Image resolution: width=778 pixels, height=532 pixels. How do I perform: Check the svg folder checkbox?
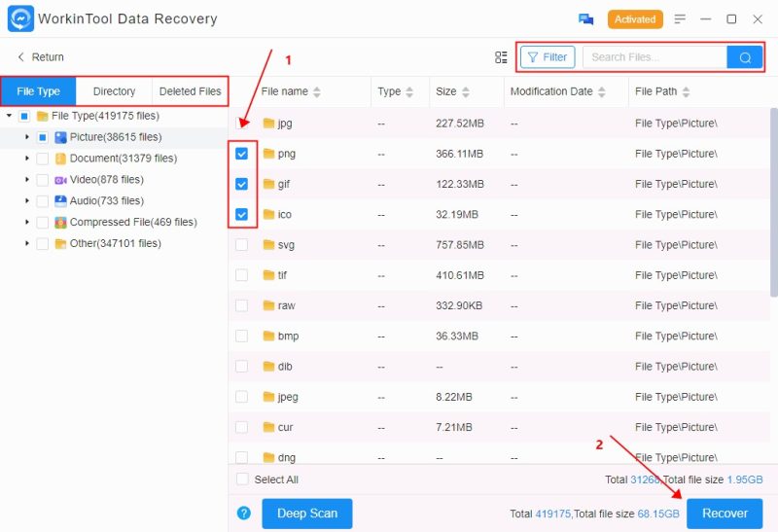(241, 245)
